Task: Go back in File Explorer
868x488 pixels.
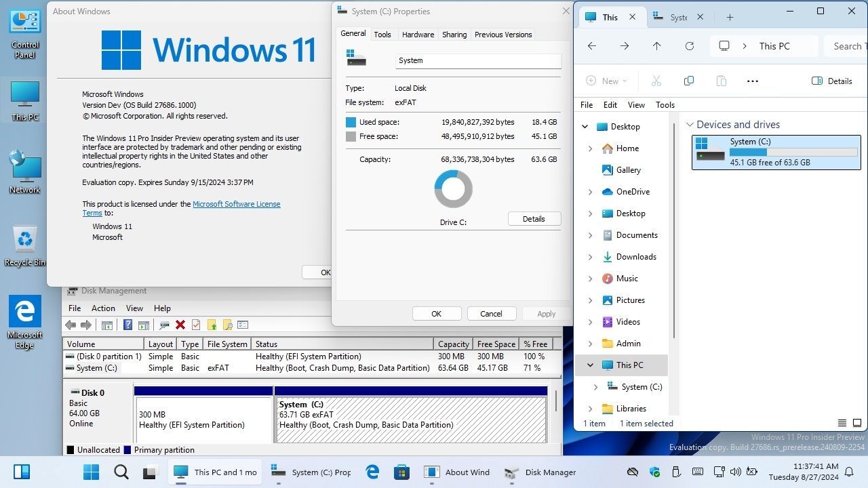Action: [592, 46]
